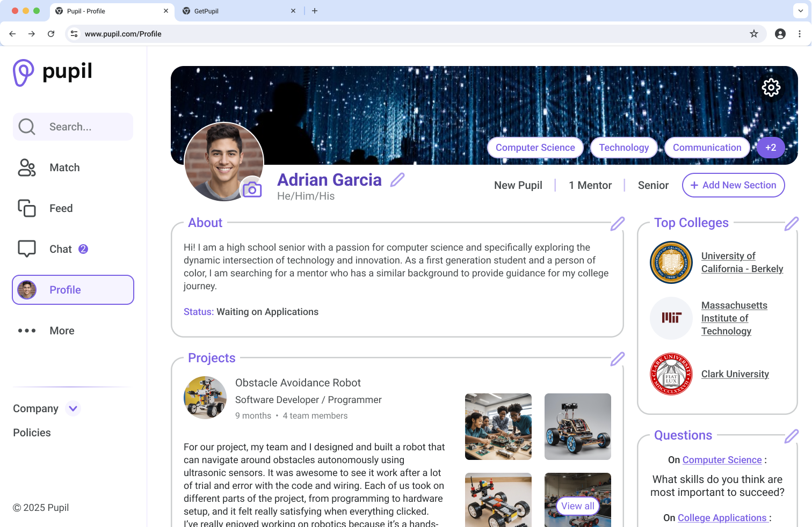Open the edit pencil for Top Colleges

click(x=792, y=223)
